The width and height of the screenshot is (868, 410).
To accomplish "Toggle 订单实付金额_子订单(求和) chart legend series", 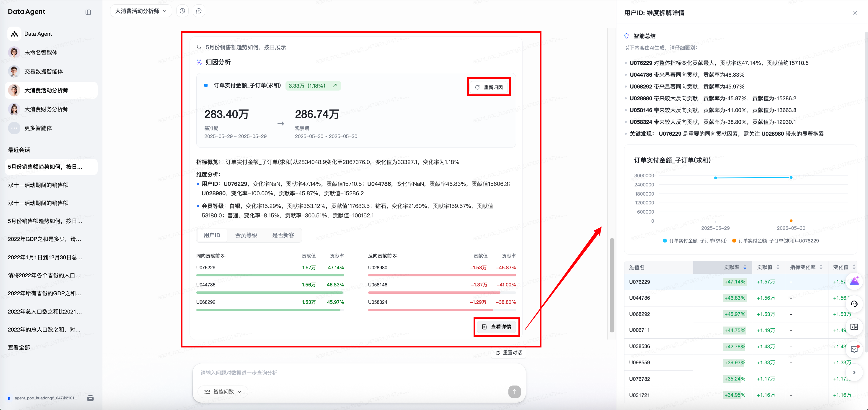I will coord(695,241).
